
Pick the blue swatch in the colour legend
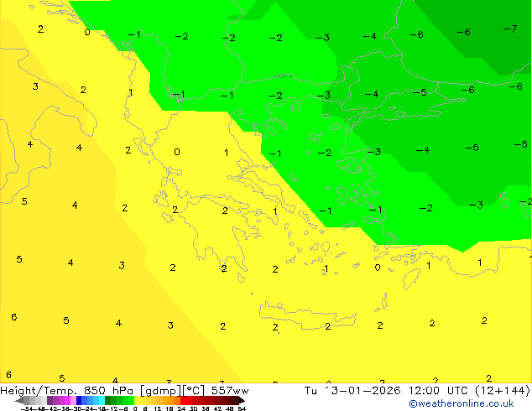tap(79, 400)
